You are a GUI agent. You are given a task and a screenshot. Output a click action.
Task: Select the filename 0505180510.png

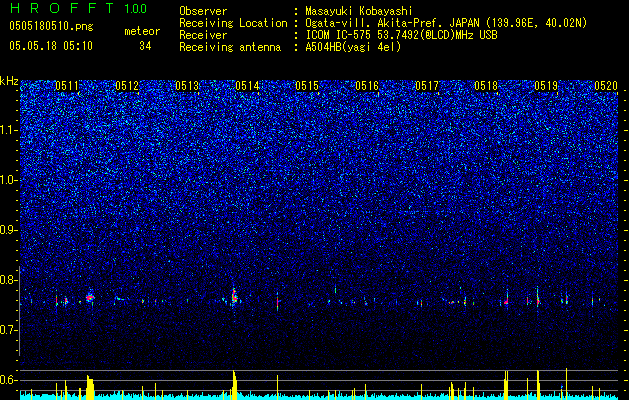pyautogui.click(x=51, y=26)
